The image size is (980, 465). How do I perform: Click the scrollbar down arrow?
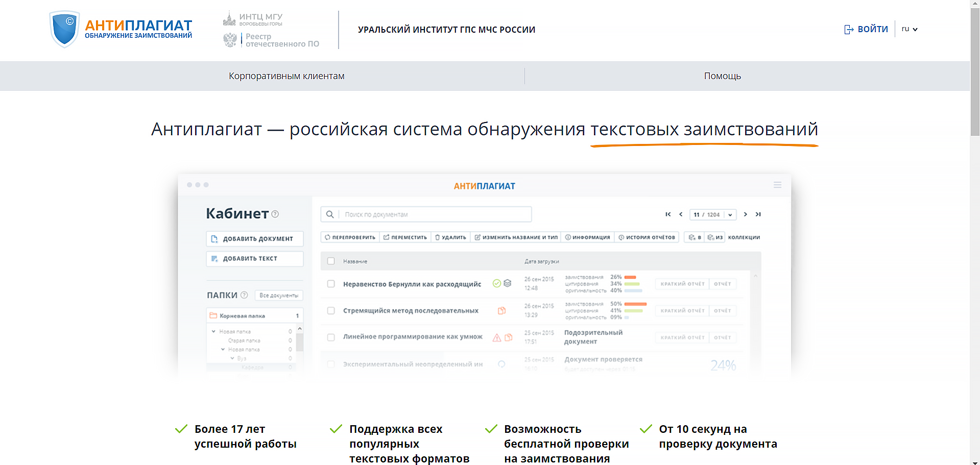[x=975, y=461]
